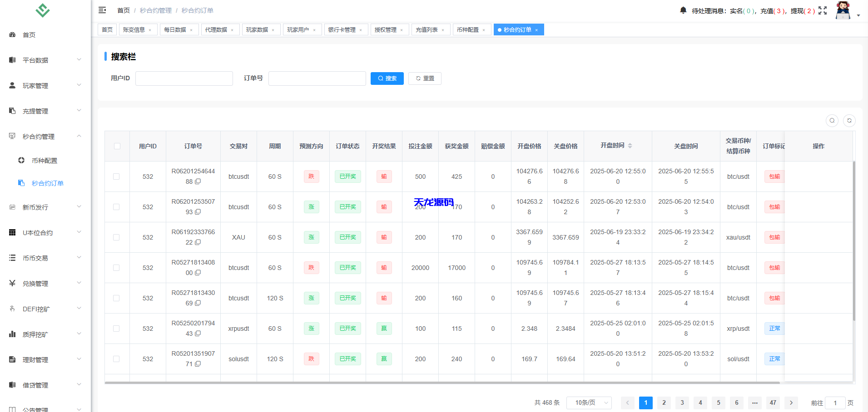
Task: Copy order number R0620125464488 using its copy icon
Action: pos(198,182)
